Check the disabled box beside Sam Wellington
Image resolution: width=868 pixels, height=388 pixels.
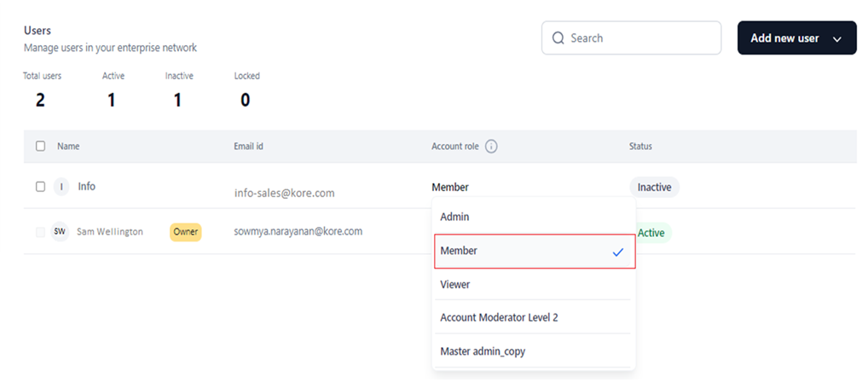point(40,232)
